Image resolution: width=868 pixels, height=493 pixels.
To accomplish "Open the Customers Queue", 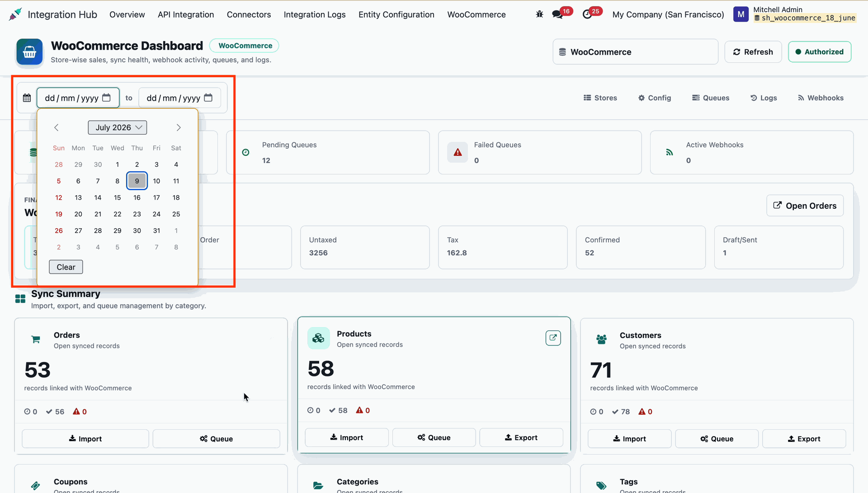I will [717, 439].
